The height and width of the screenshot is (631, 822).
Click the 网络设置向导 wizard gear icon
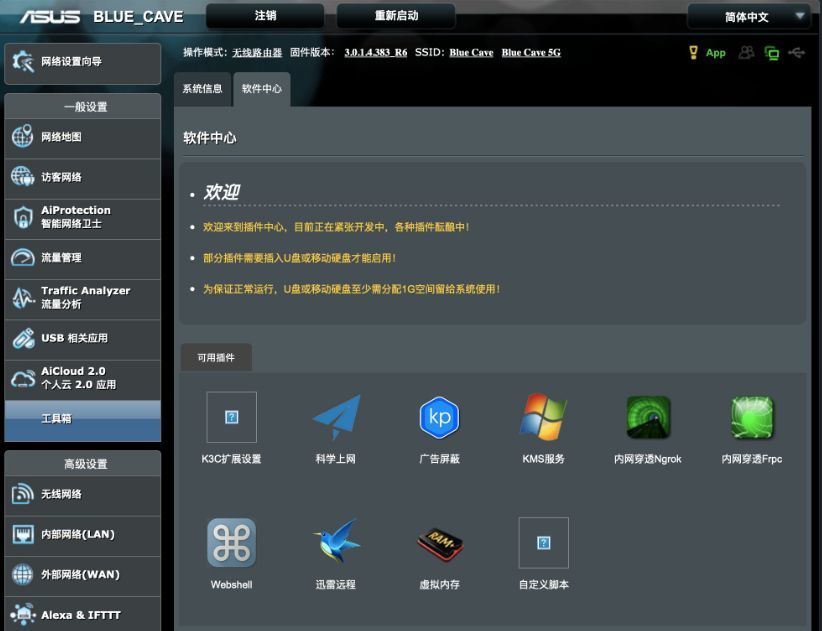[23, 62]
